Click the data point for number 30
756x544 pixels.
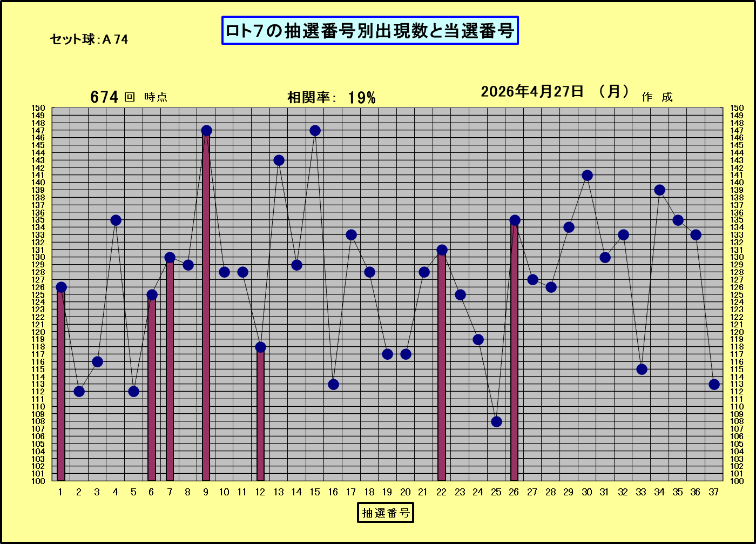click(587, 176)
